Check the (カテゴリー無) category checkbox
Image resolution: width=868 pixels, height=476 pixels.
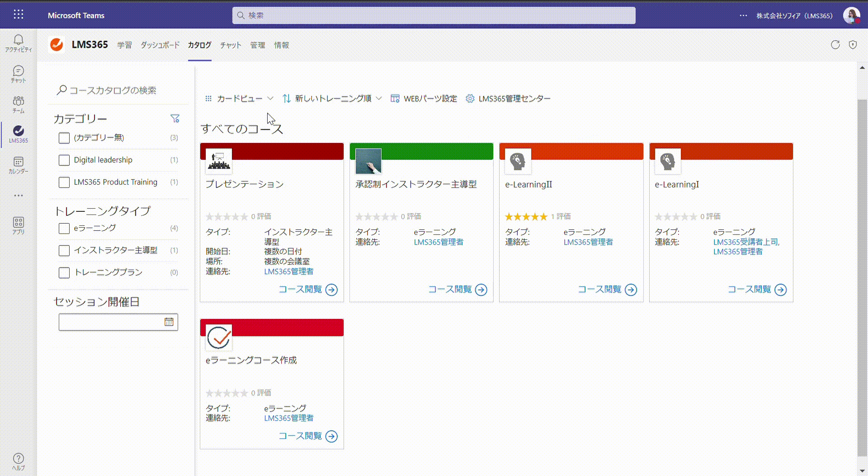(x=64, y=138)
